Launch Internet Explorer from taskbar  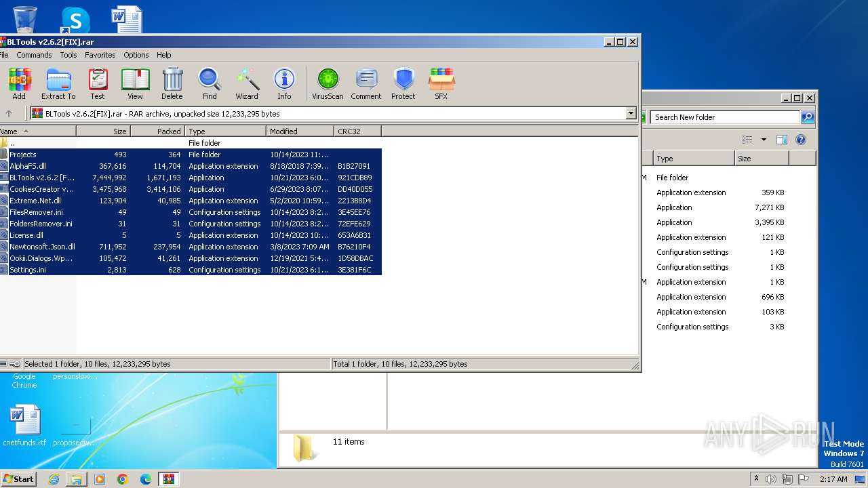[x=54, y=479]
